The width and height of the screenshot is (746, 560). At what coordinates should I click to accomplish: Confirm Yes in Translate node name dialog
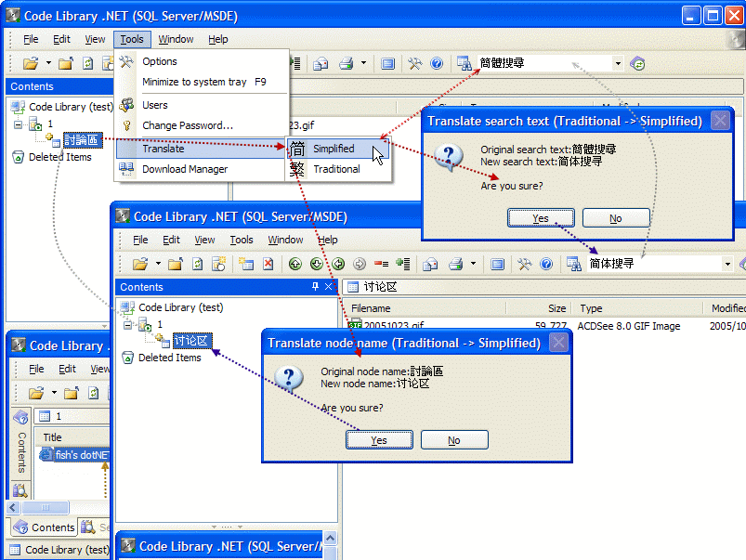coord(379,440)
